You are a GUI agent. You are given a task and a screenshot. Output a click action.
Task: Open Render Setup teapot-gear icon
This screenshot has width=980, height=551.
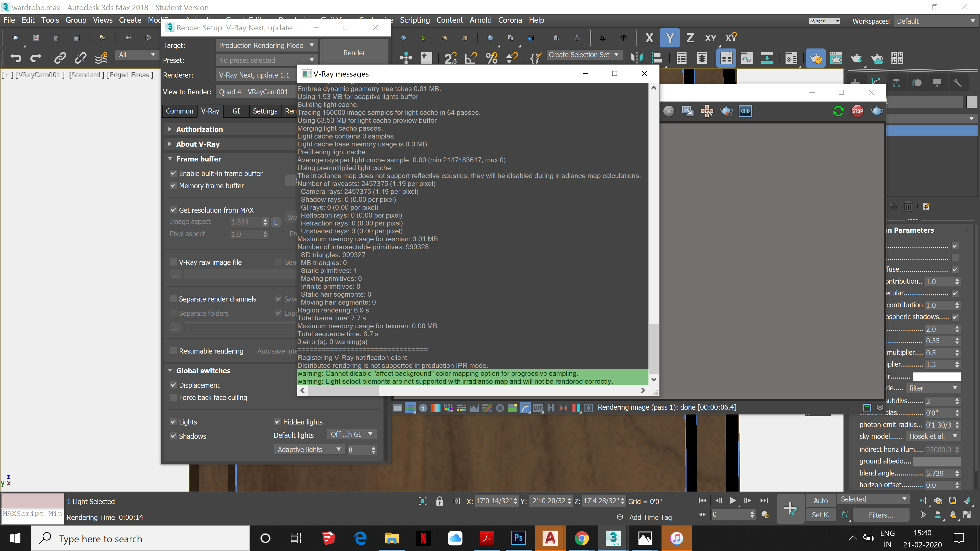(x=816, y=58)
